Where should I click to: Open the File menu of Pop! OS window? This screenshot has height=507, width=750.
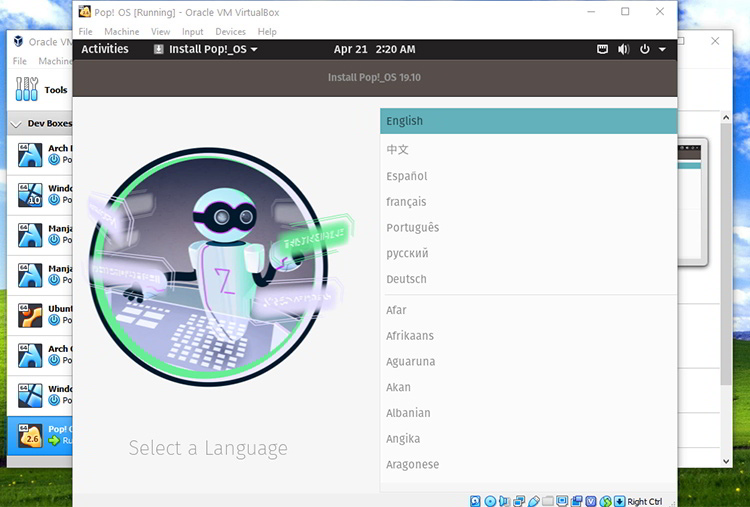click(86, 32)
